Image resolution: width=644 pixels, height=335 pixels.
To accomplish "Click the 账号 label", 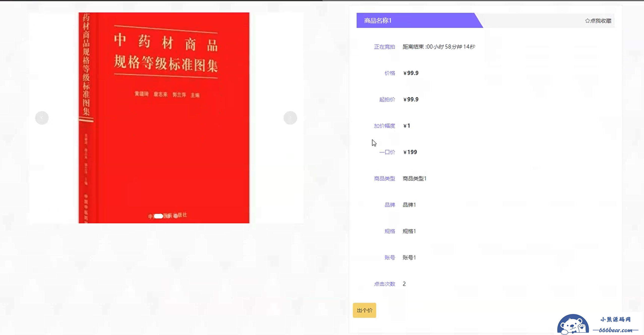I will click(390, 258).
